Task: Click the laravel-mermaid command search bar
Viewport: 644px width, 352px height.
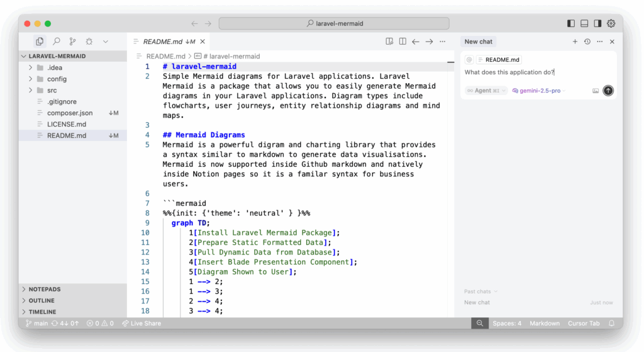Action: pos(334,23)
